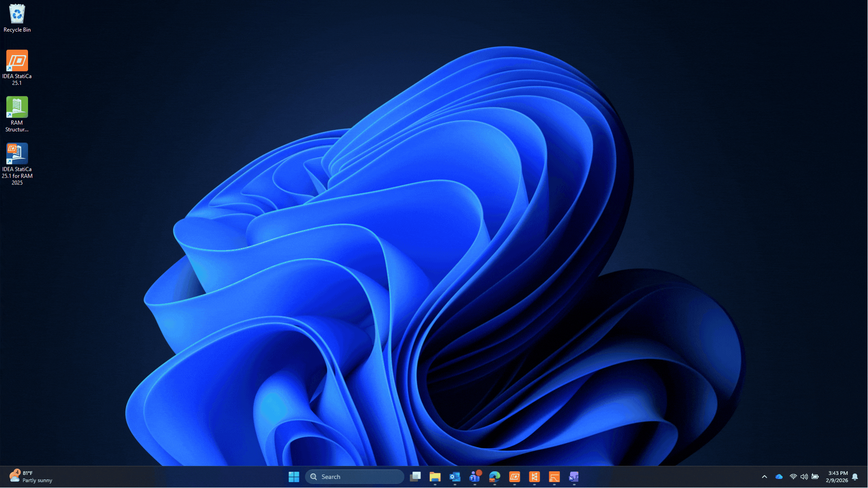
Task: Select IDEA StatiCa 25.1 for RAM 2025 shortcut
Action: coord(17,163)
